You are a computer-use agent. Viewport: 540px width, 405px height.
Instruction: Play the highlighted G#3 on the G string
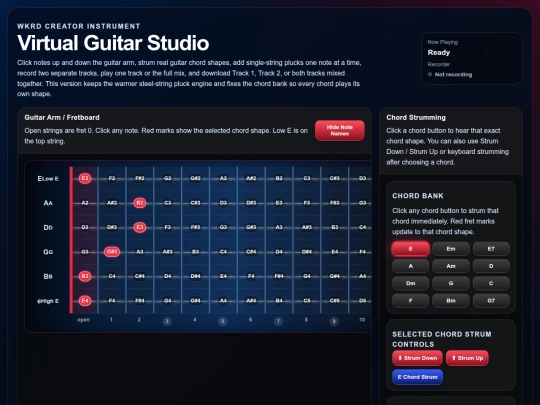(x=112, y=252)
